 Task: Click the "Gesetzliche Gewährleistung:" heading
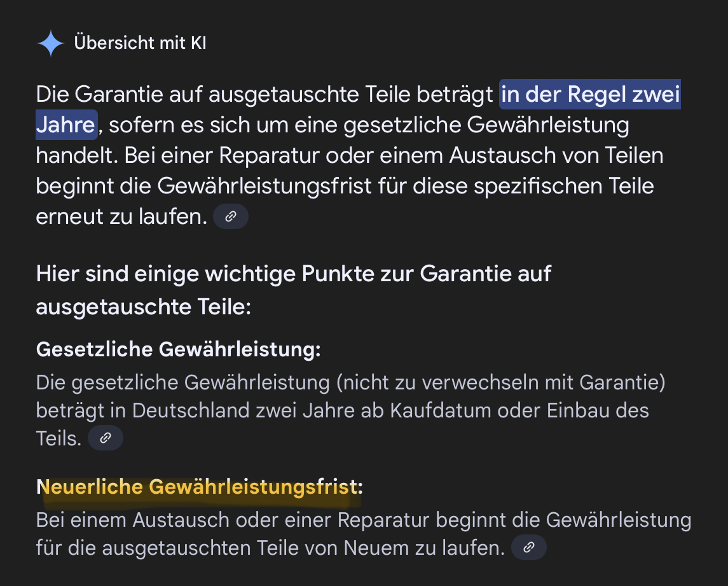178,349
